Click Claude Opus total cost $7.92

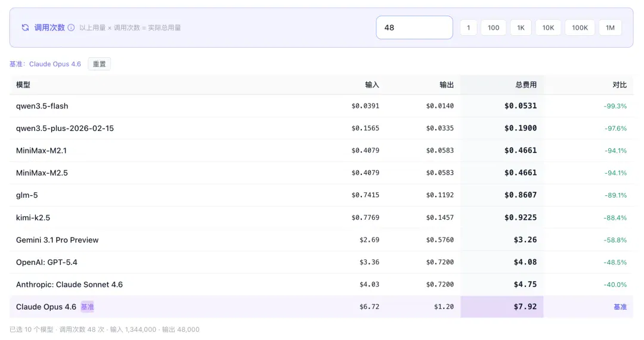pyautogui.click(x=525, y=307)
